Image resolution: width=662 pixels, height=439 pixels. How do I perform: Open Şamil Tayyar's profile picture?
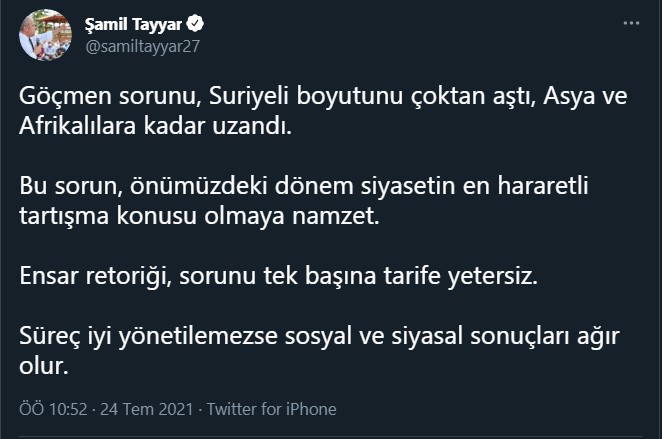(45, 35)
